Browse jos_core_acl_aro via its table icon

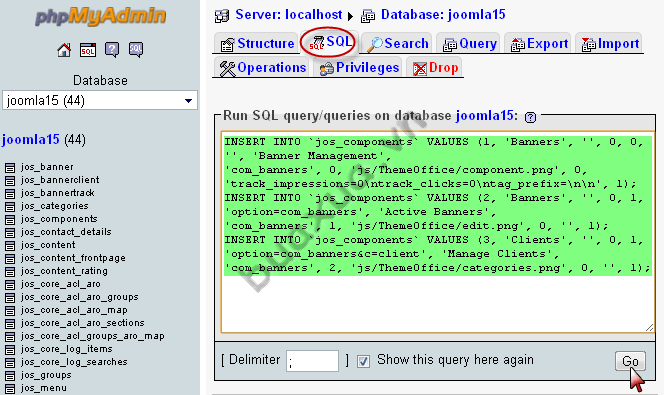click(10, 285)
